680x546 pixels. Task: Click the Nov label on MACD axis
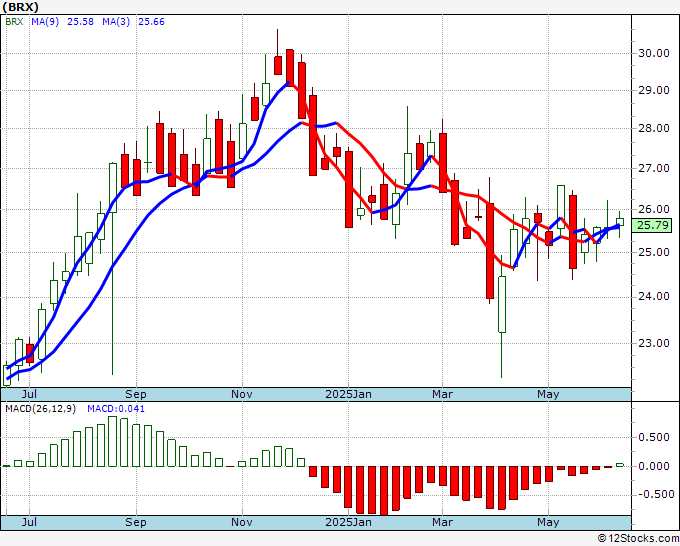coord(242,522)
